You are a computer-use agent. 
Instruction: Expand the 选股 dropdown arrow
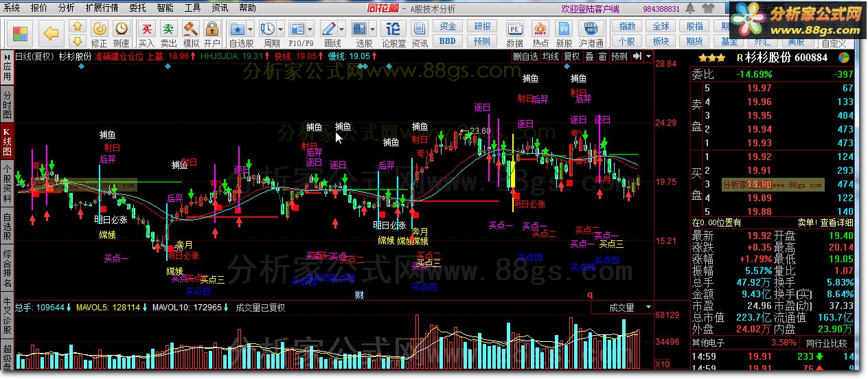(x=374, y=29)
